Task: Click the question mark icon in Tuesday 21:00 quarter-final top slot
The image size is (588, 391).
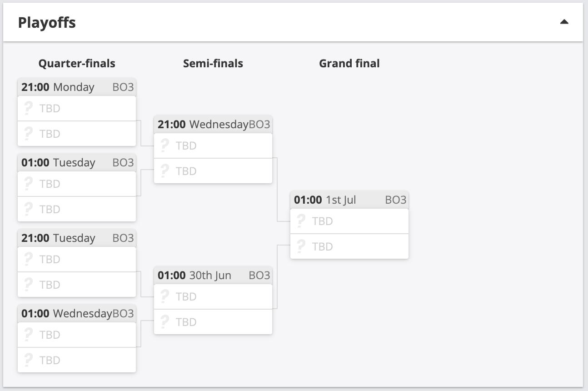Action: click(28, 259)
